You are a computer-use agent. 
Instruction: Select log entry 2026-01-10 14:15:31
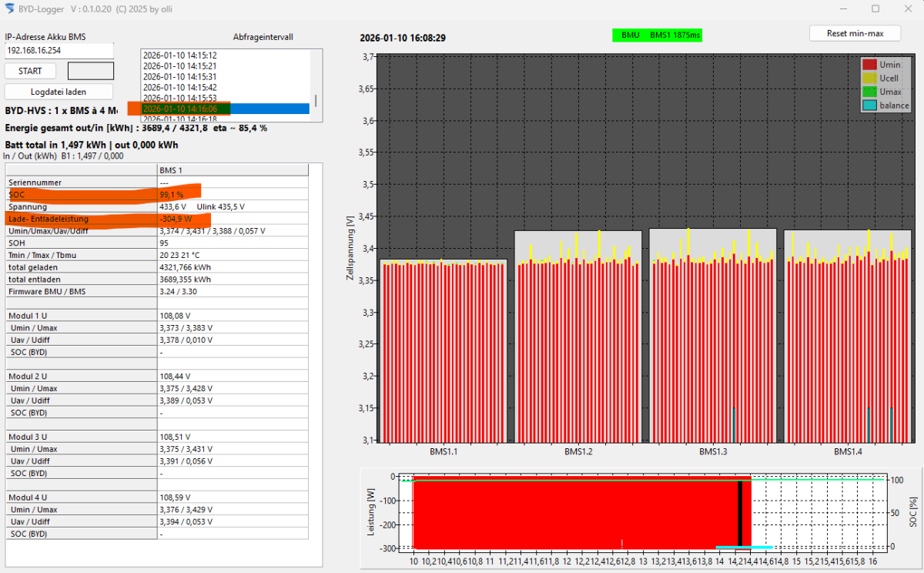tap(179, 77)
